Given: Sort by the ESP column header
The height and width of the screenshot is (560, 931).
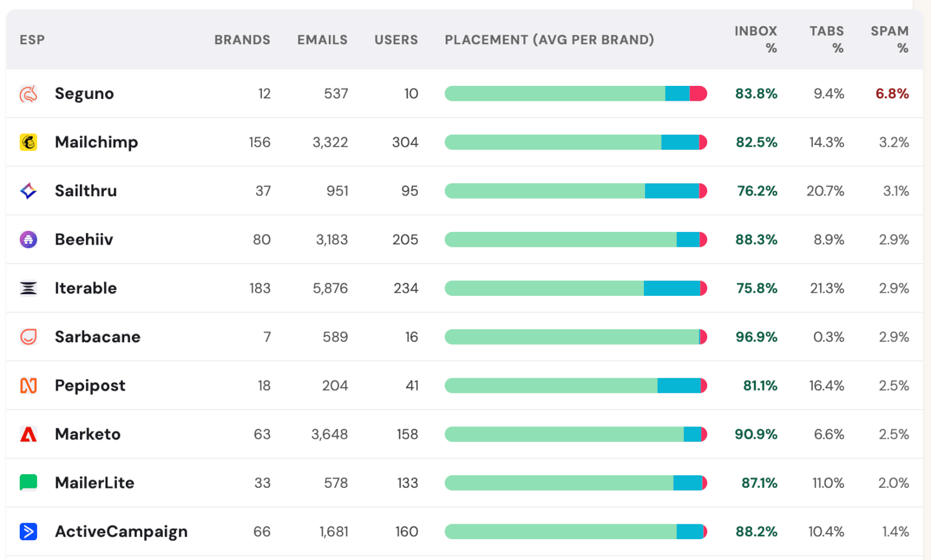Looking at the screenshot, I should tap(32, 40).
